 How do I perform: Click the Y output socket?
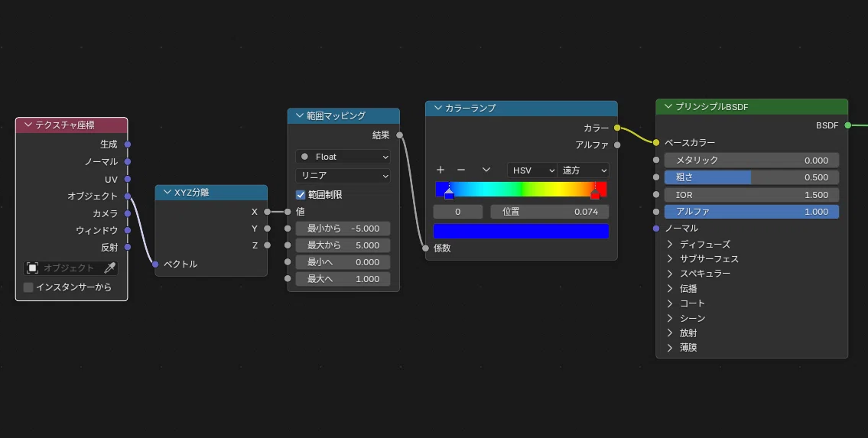268,229
